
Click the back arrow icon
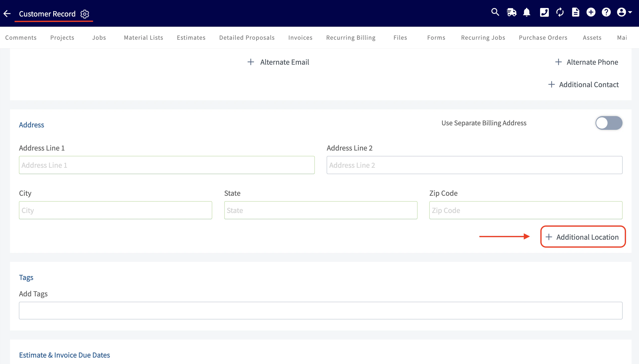coord(7,13)
